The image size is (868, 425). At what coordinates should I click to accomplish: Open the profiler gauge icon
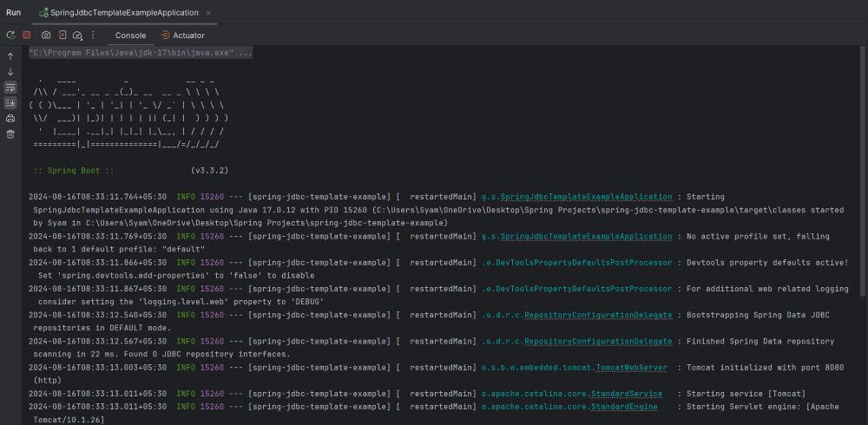(x=77, y=36)
